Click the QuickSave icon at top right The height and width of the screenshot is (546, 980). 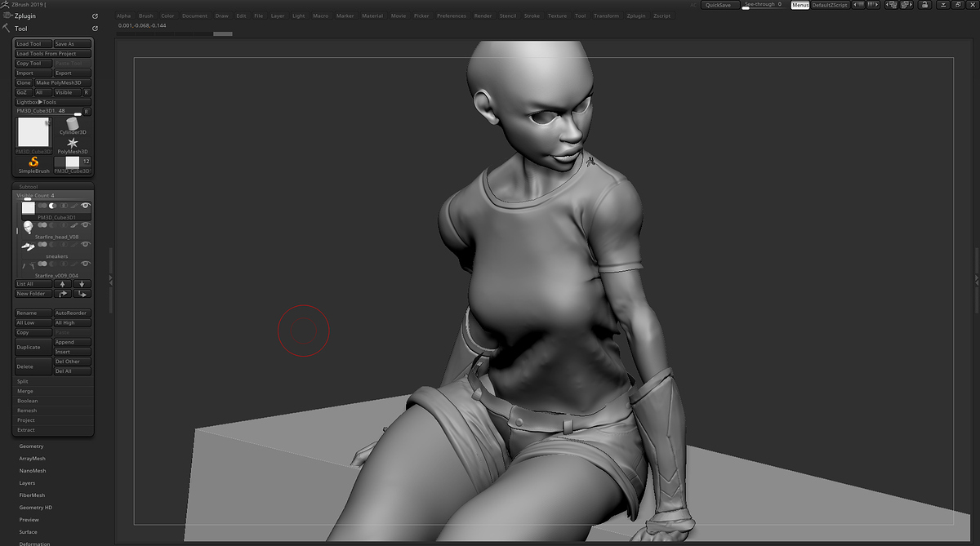click(719, 4)
